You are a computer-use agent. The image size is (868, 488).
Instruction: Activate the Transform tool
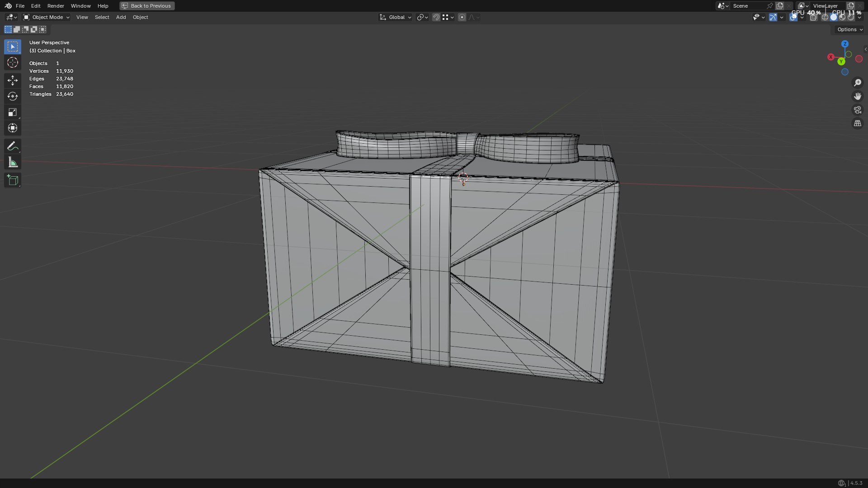point(13,128)
